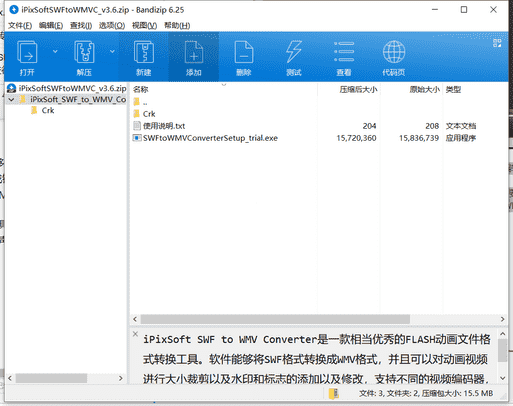Select iPixSoftSWFtoWMVC_v3.6.zip root in tree
The width and height of the screenshot is (513, 406).
click(67, 88)
